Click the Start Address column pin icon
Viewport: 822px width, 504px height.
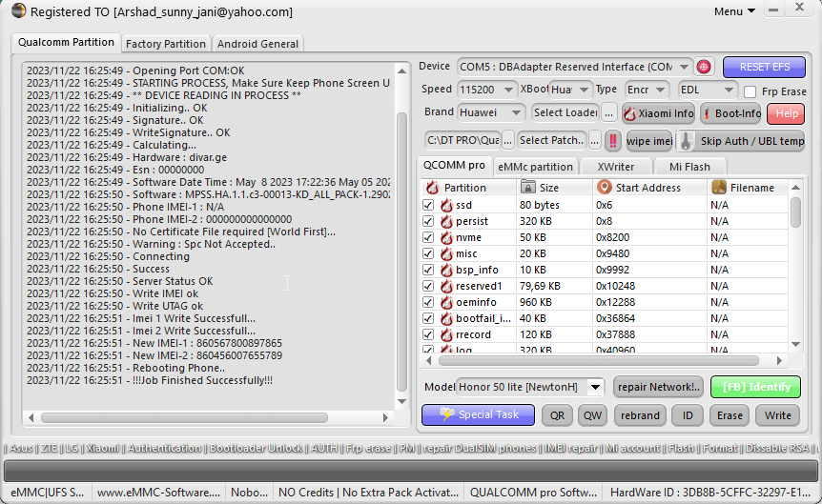(x=605, y=187)
